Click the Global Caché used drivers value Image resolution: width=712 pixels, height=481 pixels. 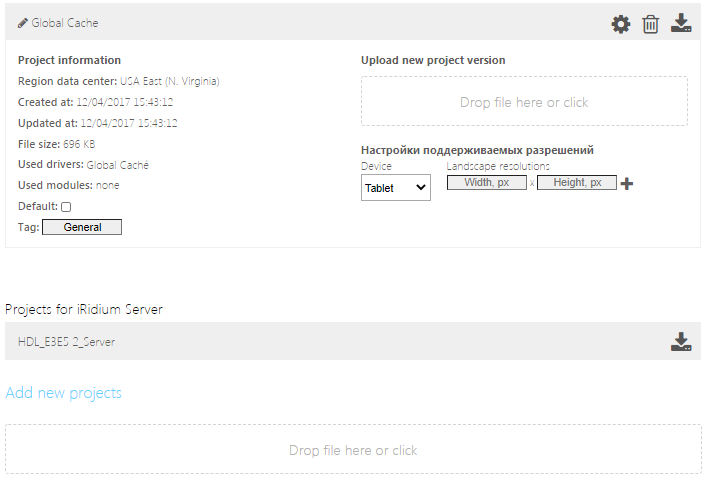(x=118, y=165)
